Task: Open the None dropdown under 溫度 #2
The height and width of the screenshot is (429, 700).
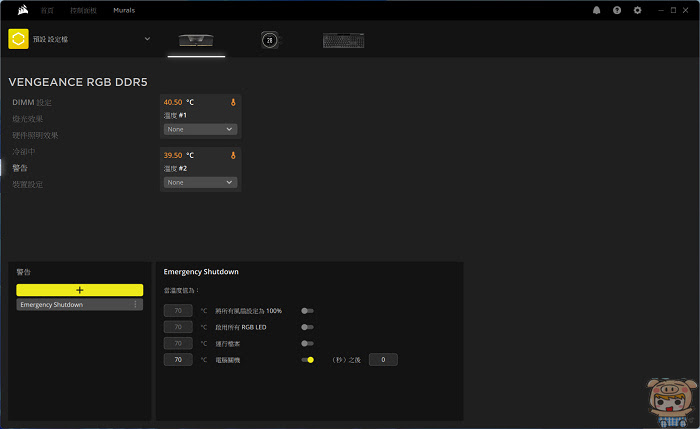Action: pos(200,182)
